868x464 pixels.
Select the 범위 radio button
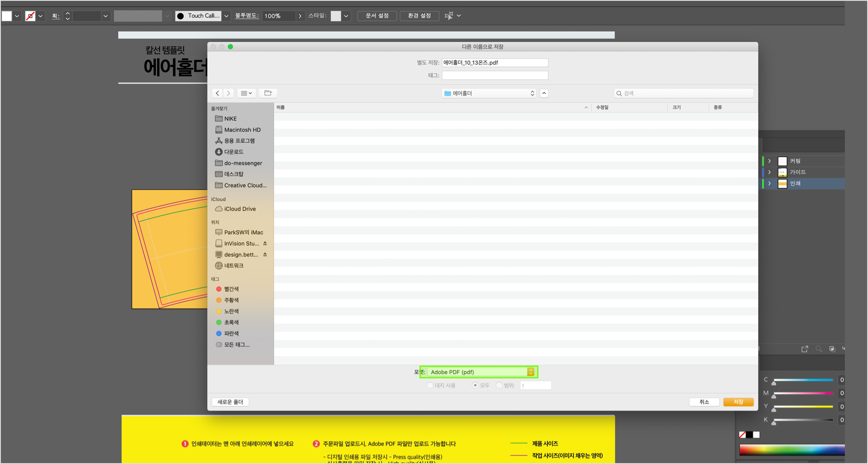499,385
